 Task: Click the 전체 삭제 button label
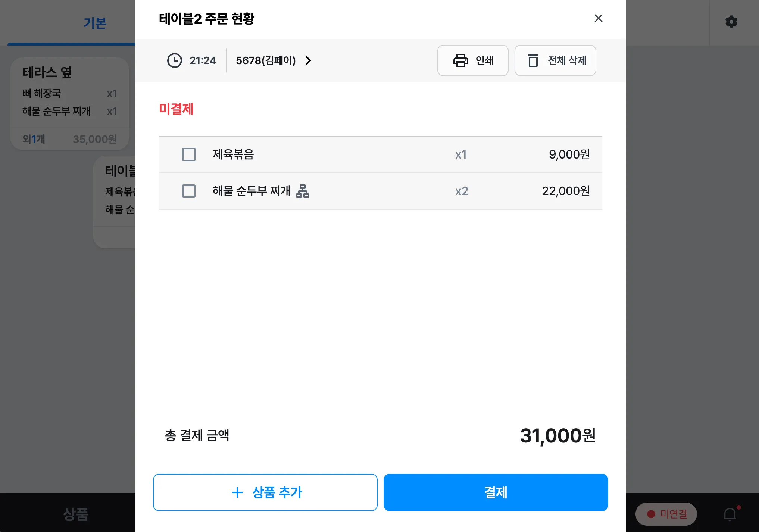pos(567,60)
